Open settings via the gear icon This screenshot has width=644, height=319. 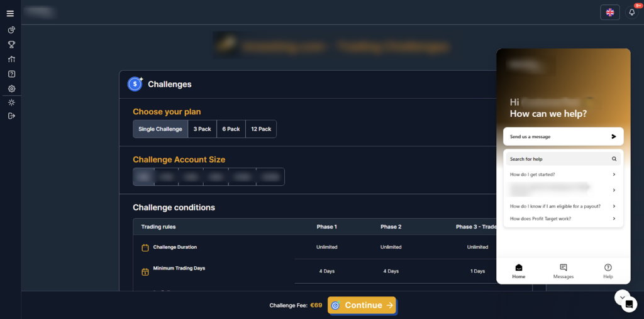point(11,89)
